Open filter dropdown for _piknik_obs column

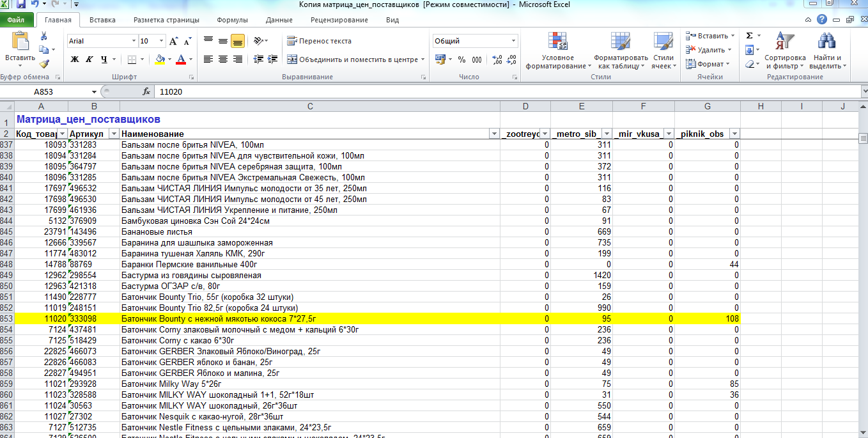pyautogui.click(x=734, y=134)
